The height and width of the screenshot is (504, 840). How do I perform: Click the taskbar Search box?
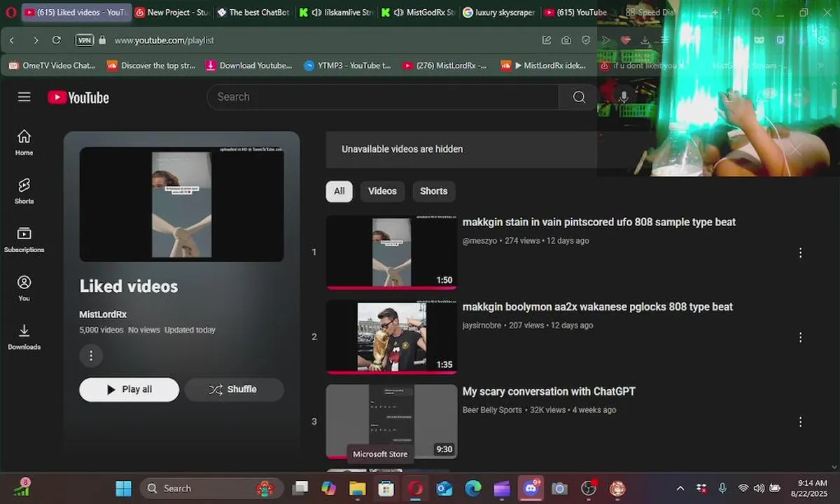[211, 489]
